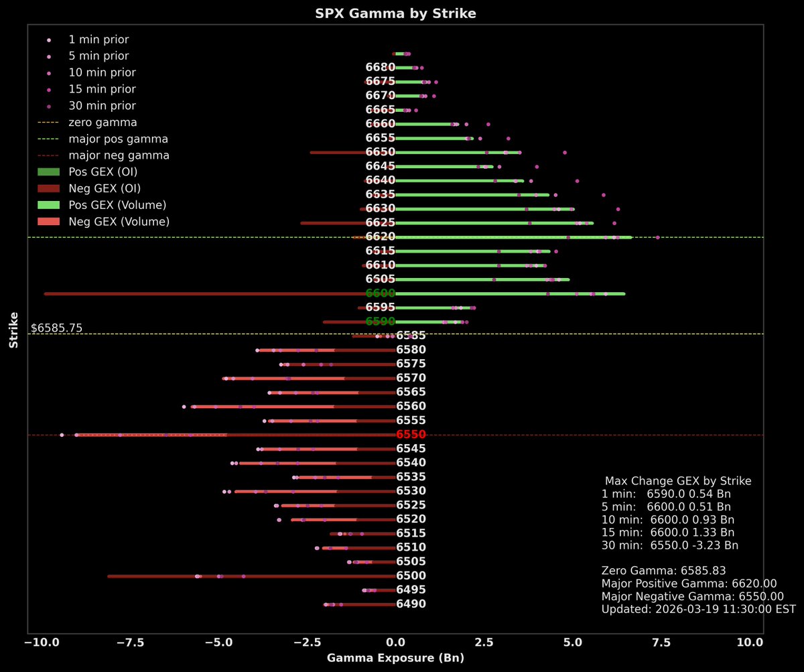804x672 pixels.
Task: Click the 6560 strike label
Action: 411,406
